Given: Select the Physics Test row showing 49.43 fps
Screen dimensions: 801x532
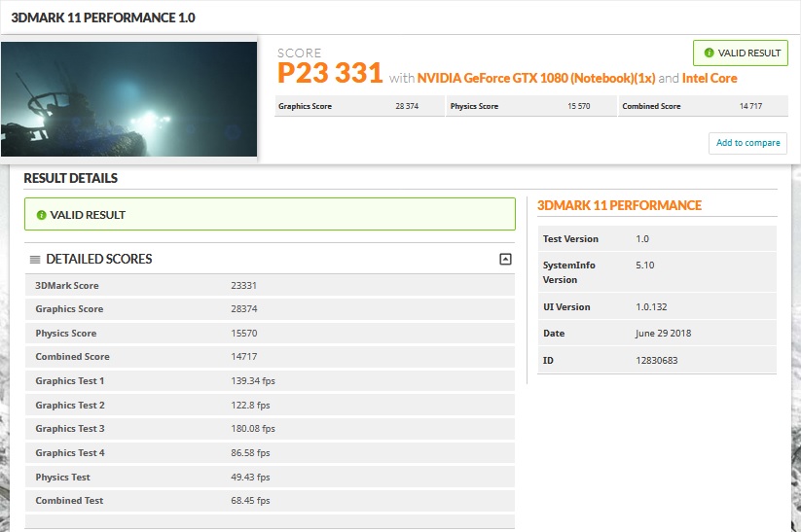Looking at the screenshot, I should pyautogui.click(x=270, y=477).
